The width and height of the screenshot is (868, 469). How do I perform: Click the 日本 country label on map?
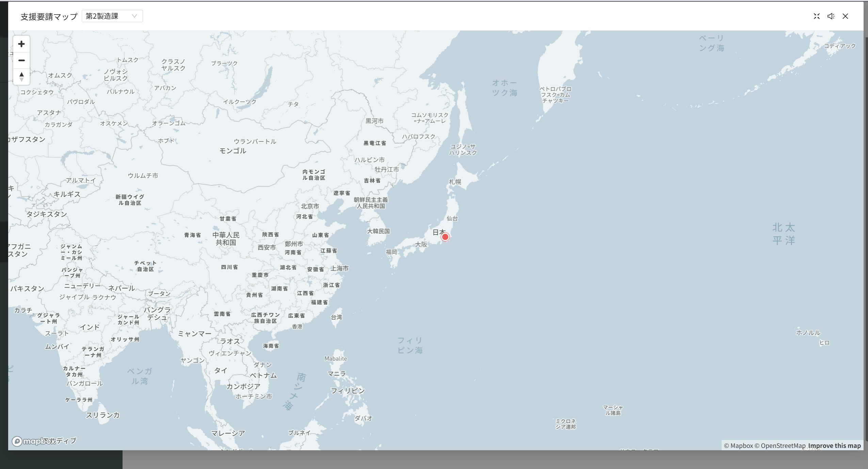pyautogui.click(x=438, y=232)
